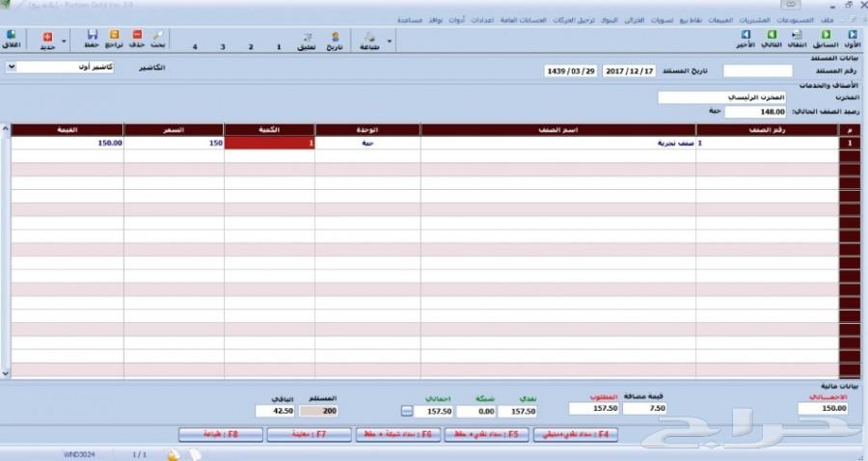
Task: Click the required (المطلوب) 157.50 field
Action: coord(593,408)
